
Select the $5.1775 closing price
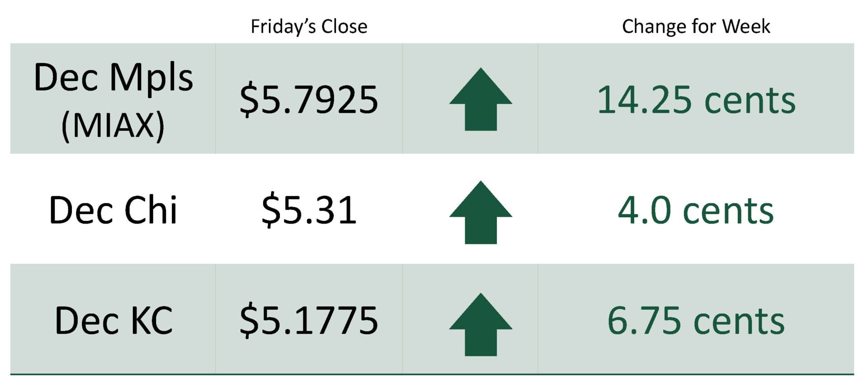(x=309, y=321)
